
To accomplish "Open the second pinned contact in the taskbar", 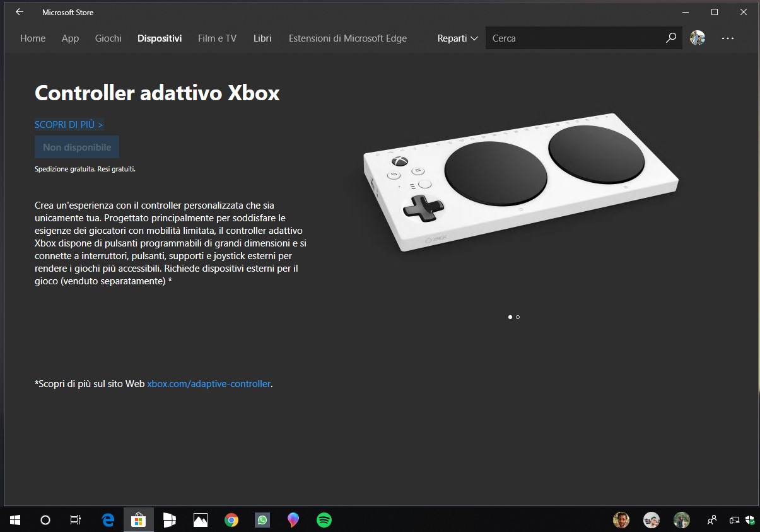I will coord(652,520).
